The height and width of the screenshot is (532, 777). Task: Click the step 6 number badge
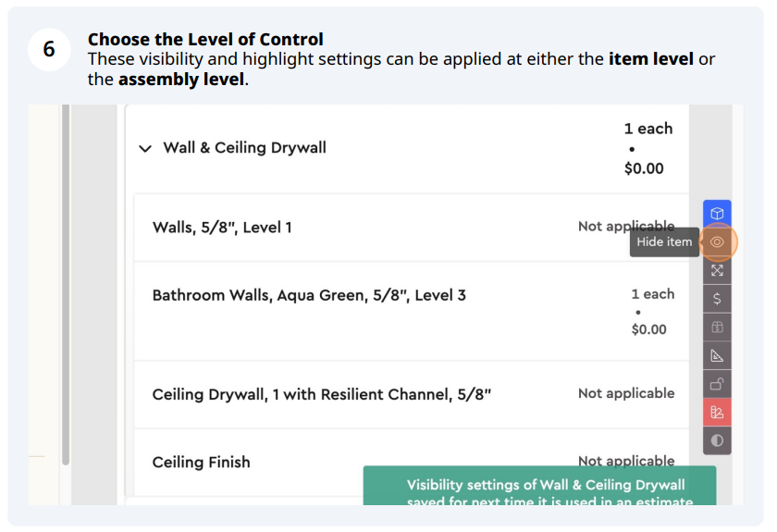49,49
